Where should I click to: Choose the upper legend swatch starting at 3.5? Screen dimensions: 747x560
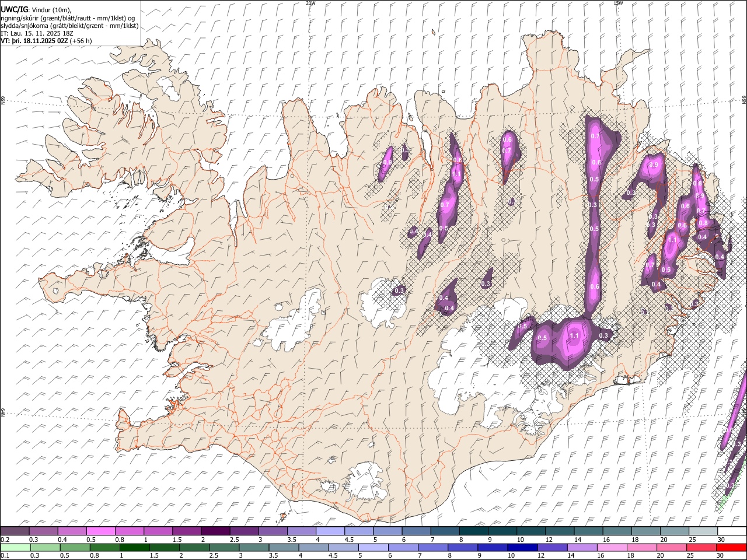[301, 531]
